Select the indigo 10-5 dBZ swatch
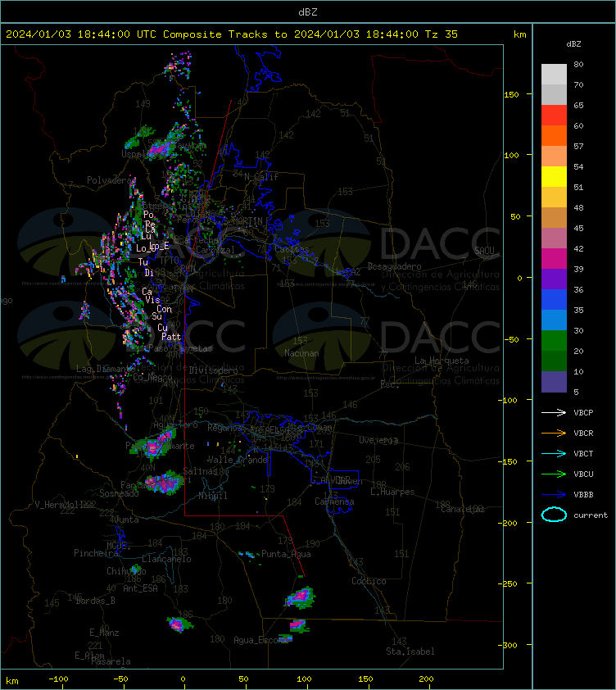The image size is (616, 690). (x=554, y=382)
